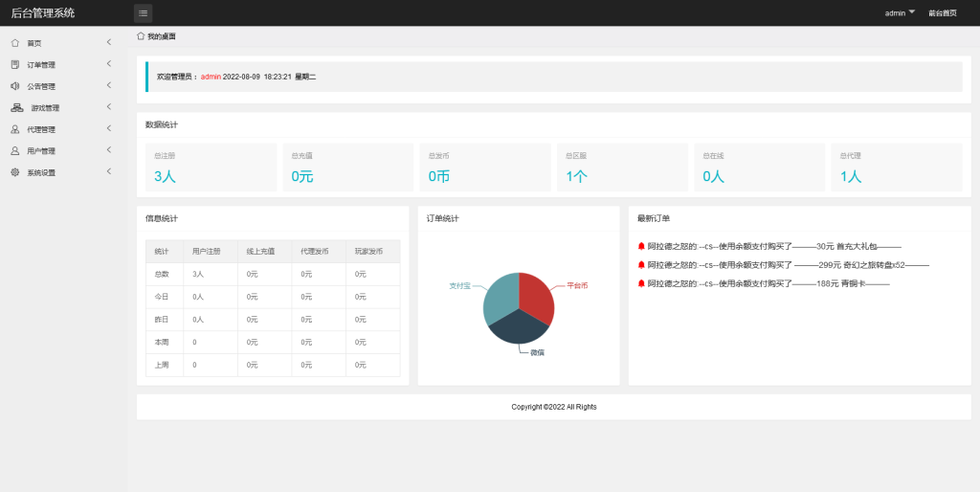Click the house icon beside 我的桌面

141,36
